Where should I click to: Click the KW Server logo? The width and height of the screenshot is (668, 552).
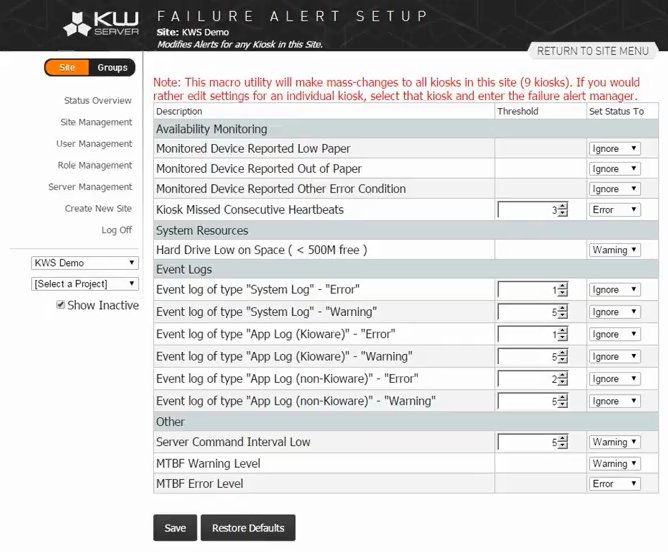pyautogui.click(x=101, y=24)
